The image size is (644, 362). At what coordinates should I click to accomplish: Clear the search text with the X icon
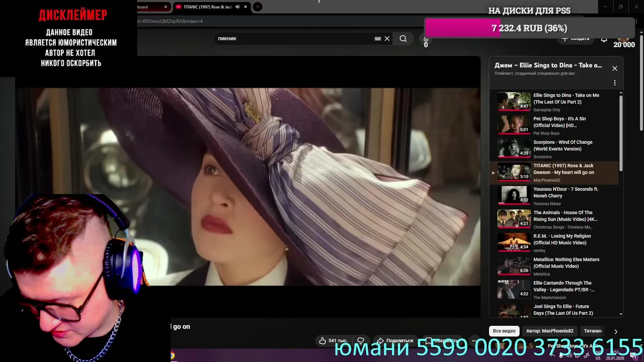tap(387, 39)
